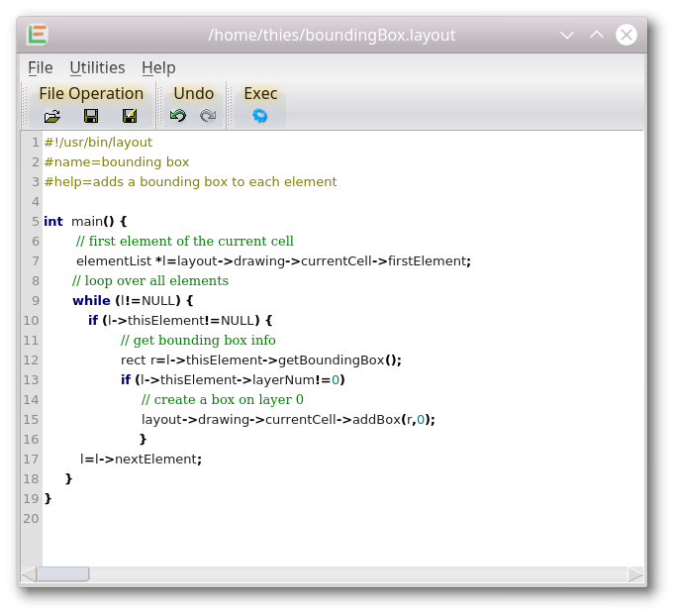Click the 'elementList *l=layout' line

273,261
